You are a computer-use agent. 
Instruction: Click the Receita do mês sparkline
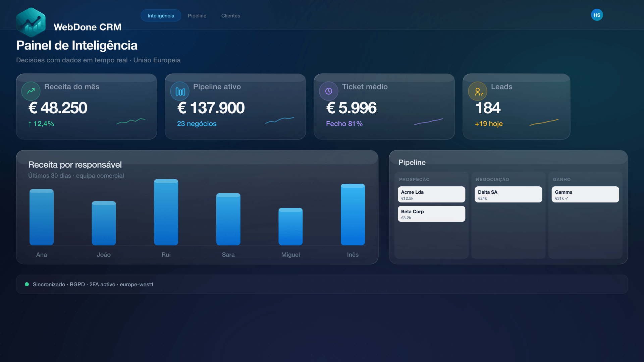pos(131,121)
